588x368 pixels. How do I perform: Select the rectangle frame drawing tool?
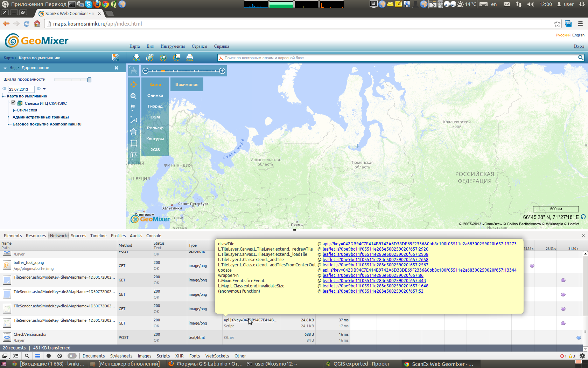pos(133,143)
